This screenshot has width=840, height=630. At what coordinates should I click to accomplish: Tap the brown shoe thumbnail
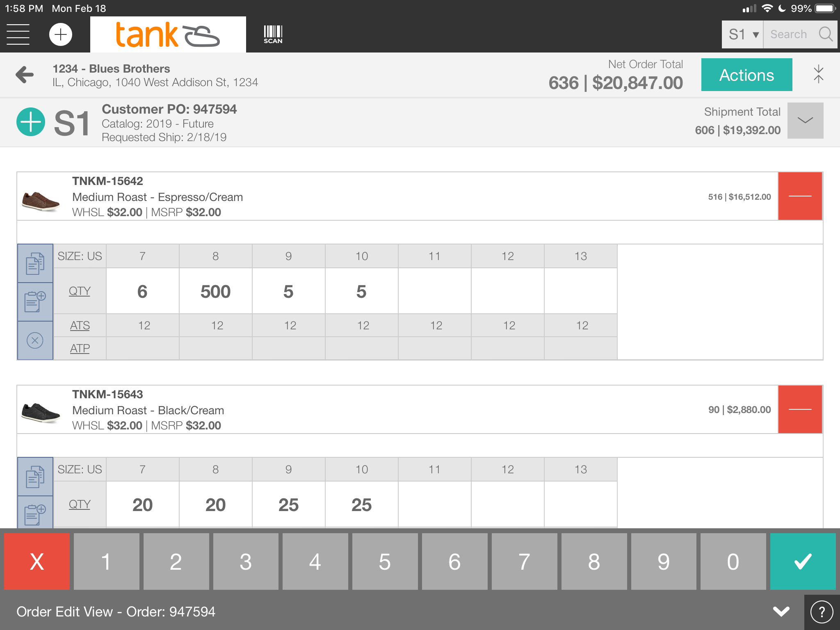click(41, 200)
